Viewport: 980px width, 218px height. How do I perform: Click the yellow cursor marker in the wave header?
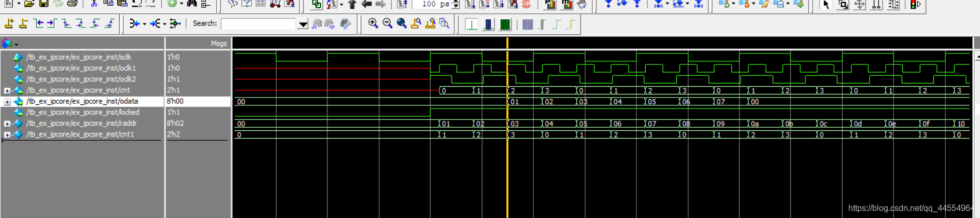(x=507, y=43)
